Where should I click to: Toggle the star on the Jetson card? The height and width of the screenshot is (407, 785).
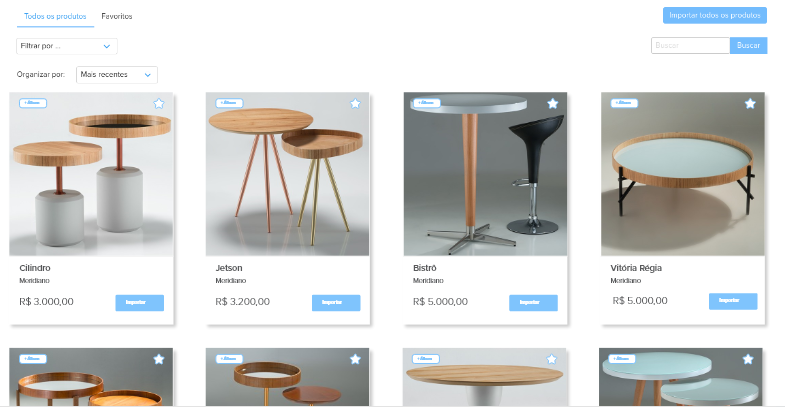click(355, 104)
